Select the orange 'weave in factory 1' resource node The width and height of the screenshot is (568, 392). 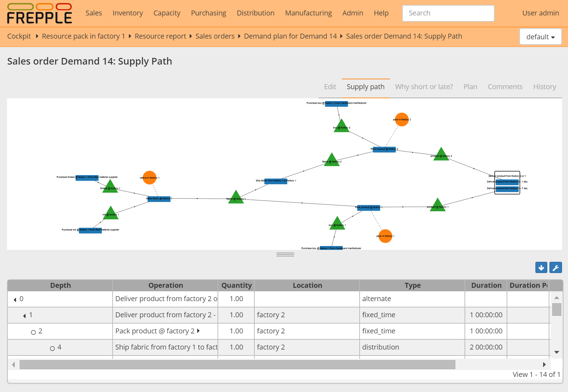coord(150,178)
